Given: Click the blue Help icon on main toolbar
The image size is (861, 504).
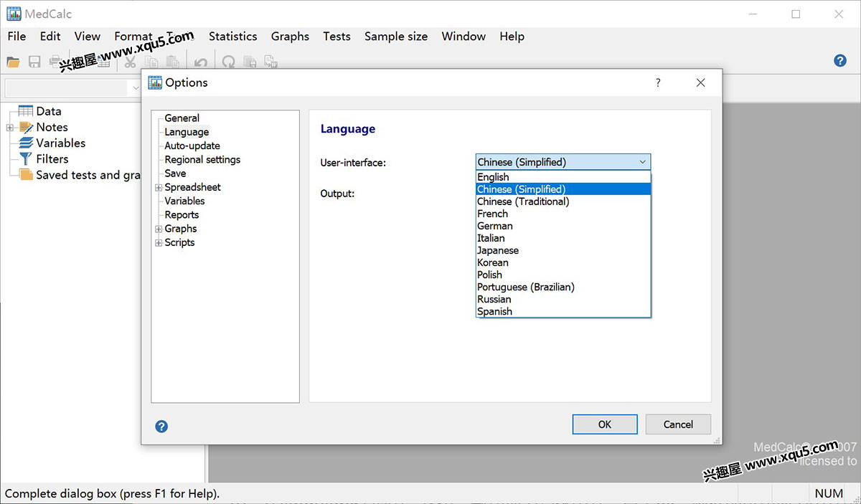Looking at the screenshot, I should point(840,61).
